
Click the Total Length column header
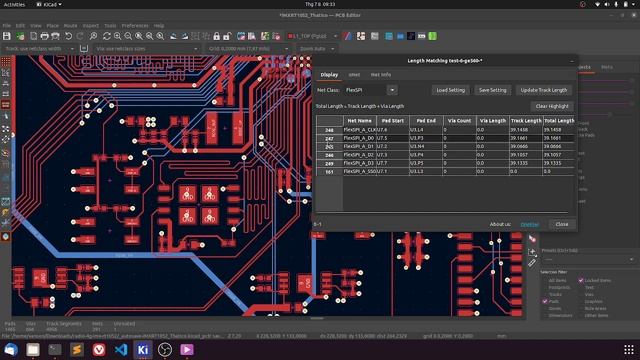[x=558, y=121]
